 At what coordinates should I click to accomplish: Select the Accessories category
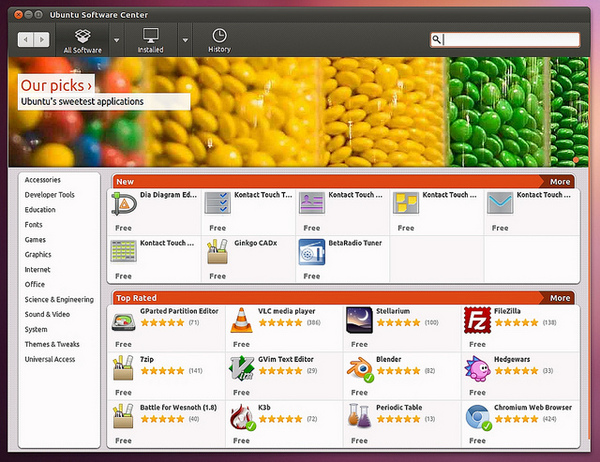(42, 180)
